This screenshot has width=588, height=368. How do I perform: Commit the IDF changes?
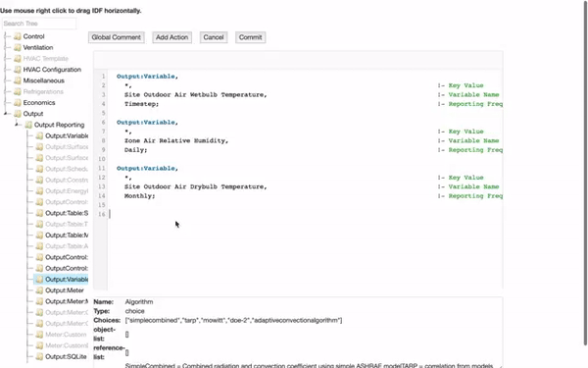coord(251,37)
